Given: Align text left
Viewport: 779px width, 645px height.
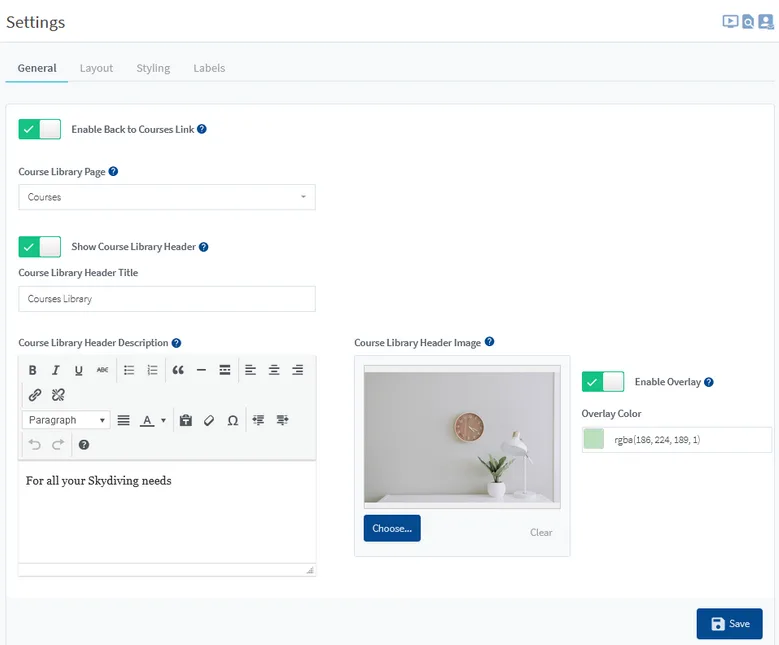Looking at the screenshot, I should point(250,370).
